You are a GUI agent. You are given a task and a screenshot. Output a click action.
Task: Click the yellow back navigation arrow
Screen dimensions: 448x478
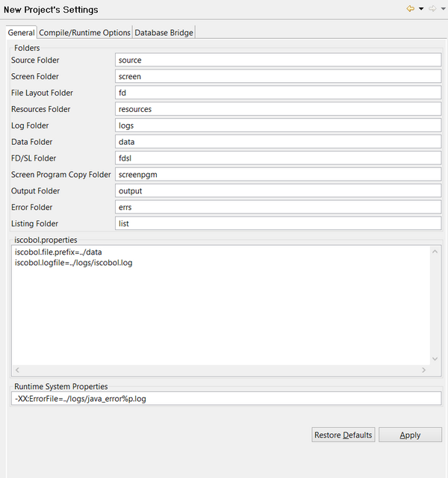[x=410, y=9]
